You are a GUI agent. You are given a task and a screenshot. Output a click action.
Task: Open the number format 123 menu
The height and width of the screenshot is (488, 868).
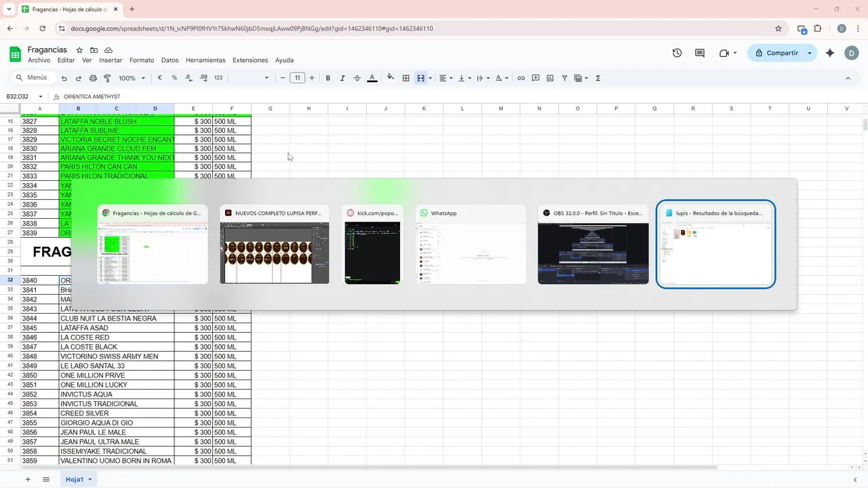(x=218, y=78)
